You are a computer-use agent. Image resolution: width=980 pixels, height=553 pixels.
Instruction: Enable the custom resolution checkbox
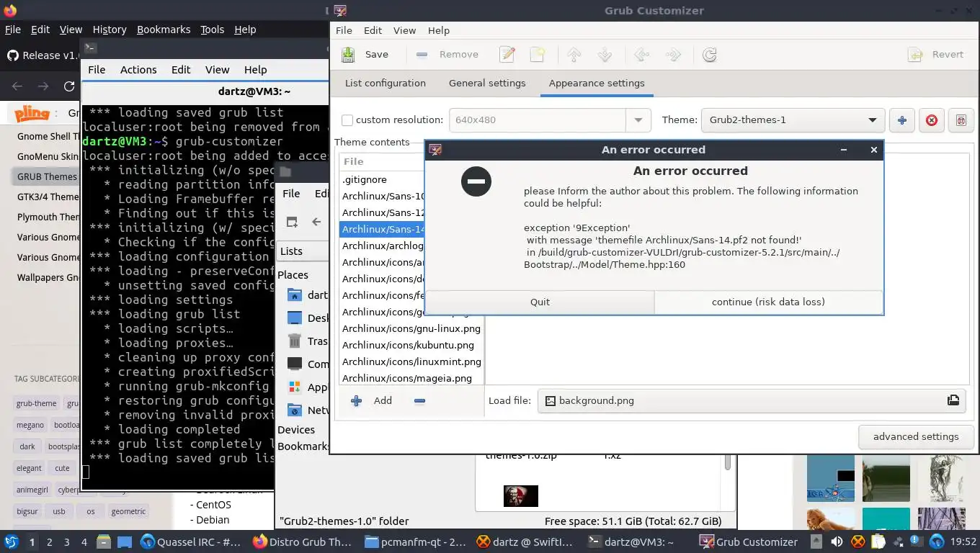point(347,120)
